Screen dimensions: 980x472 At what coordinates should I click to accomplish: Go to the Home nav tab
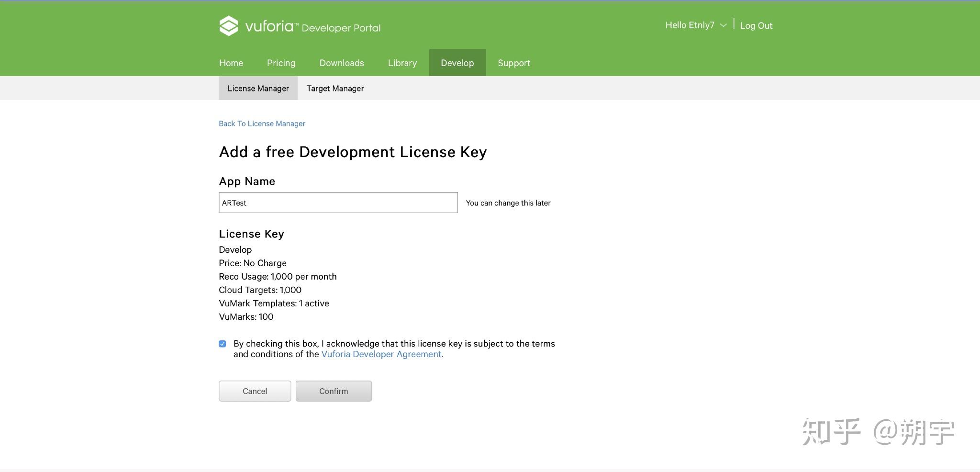tap(231, 63)
